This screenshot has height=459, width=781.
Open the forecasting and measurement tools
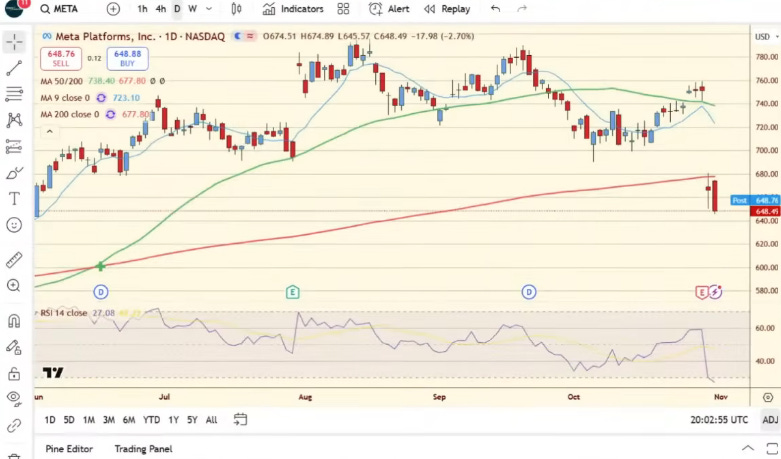[14, 146]
